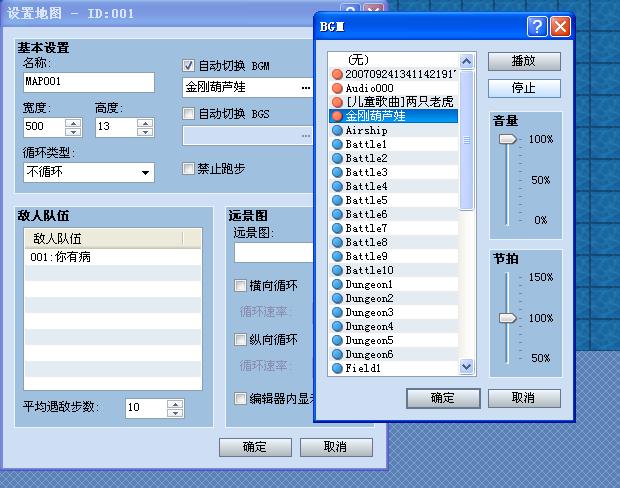Select Battle7 in BGM list
This screenshot has height=488, width=620.
tap(393, 228)
